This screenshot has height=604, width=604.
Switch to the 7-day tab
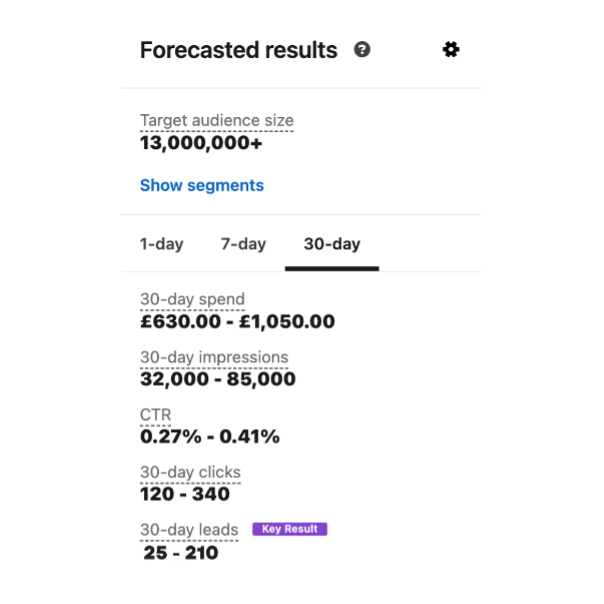pyautogui.click(x=243, y=244)
